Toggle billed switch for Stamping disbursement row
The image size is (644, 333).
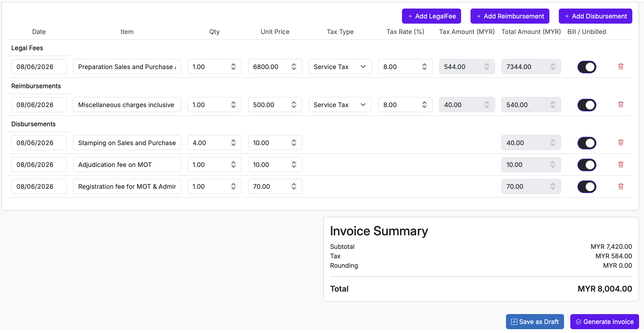[586, 143]
